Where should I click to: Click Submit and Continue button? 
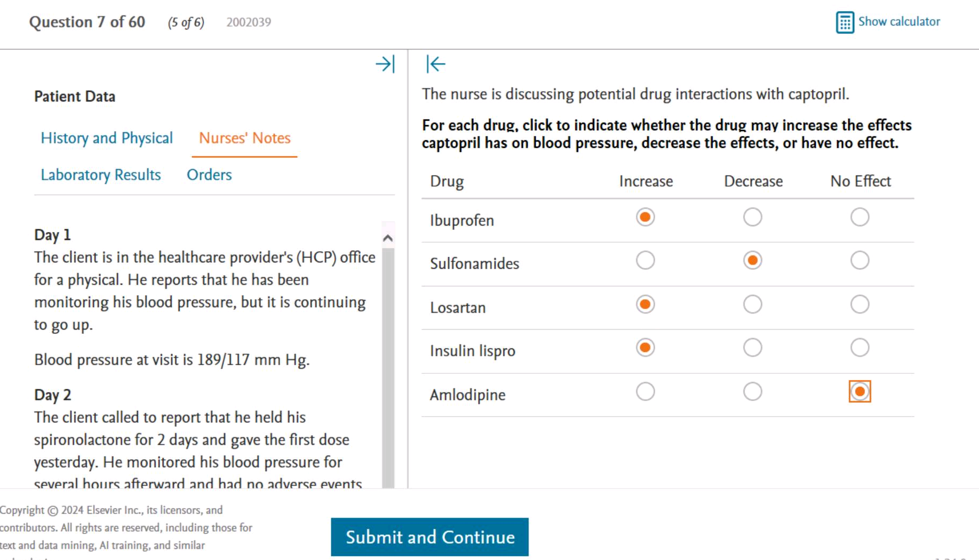click(429, 537)
